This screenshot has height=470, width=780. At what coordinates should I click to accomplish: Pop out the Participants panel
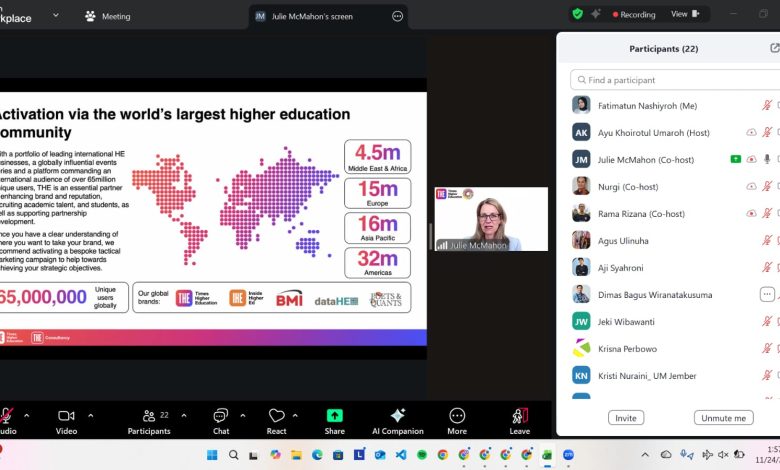pos(774,48)
